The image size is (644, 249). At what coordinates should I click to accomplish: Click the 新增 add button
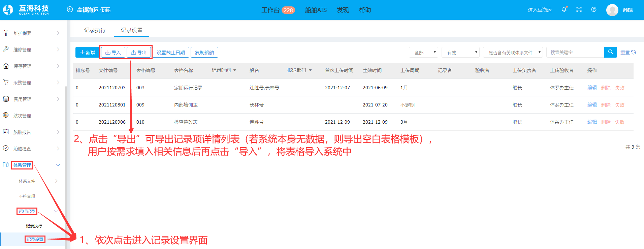tap(87, 52)
